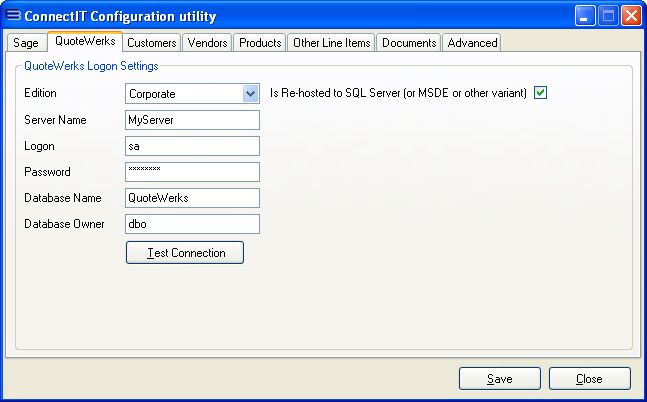Switch to Other Line Items tab
The height and width of the screenshot is (402, 647).
click(x=331, y=43)
